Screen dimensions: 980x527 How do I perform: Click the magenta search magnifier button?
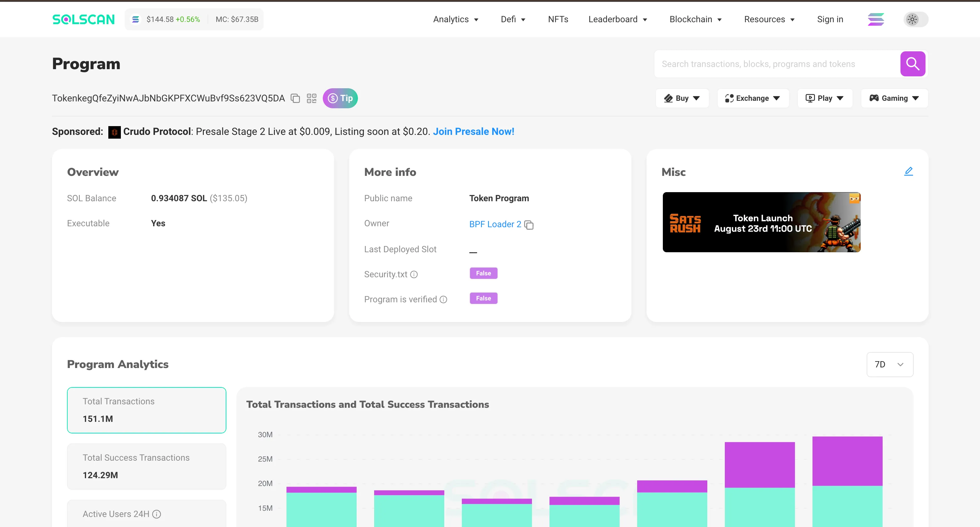click(x=912, y=64)
